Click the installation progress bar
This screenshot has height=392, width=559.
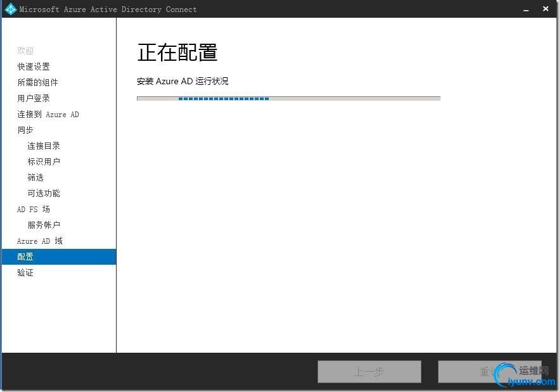tap(288, 98)
